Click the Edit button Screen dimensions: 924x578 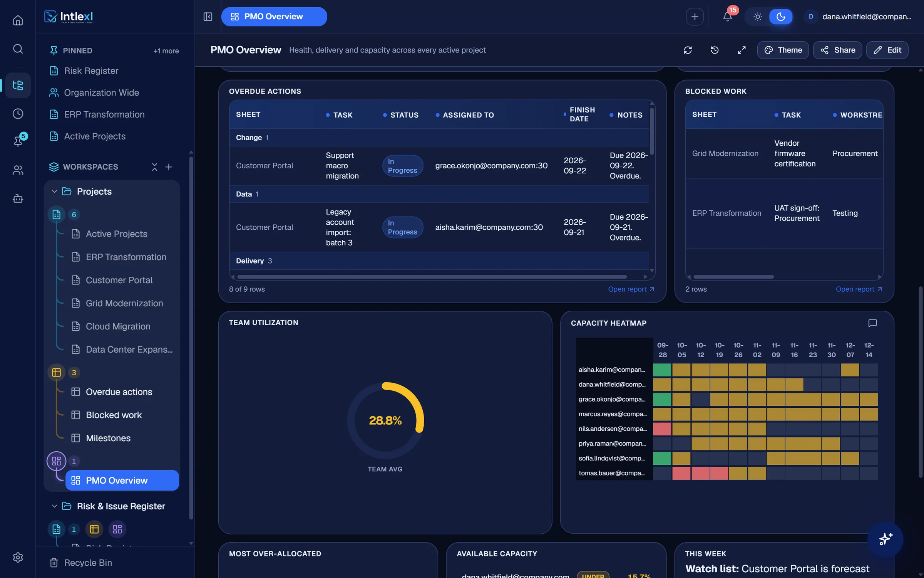click(x=887, y=50)
